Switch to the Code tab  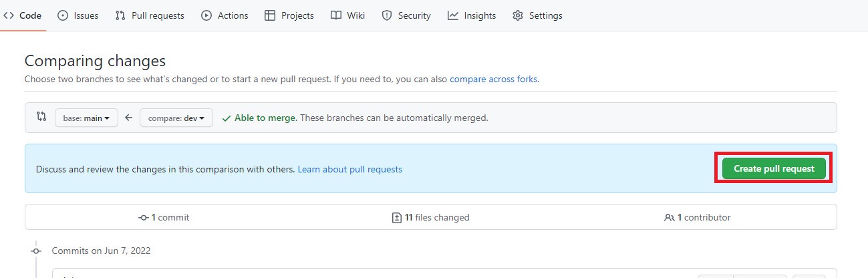(x=23, y=15)
